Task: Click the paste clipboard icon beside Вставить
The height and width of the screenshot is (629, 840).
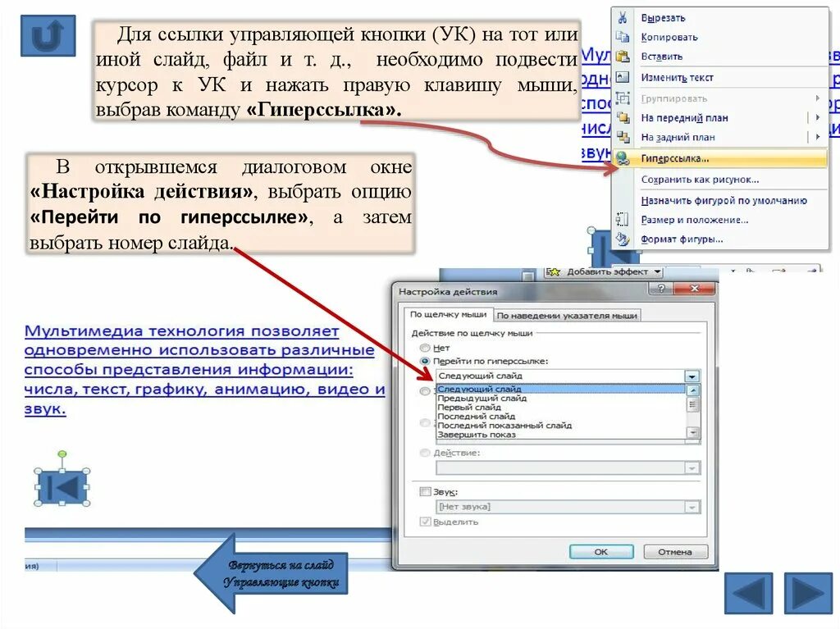Action: click(x=623, y=57)
